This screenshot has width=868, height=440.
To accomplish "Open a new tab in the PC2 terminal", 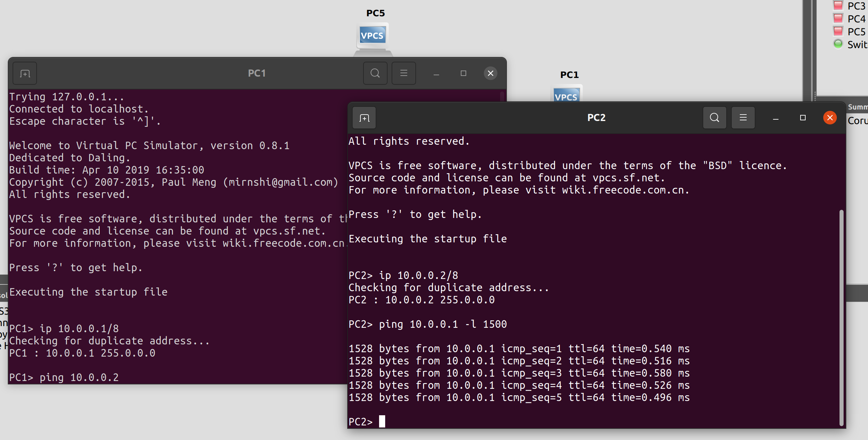I will click(364, 118).
